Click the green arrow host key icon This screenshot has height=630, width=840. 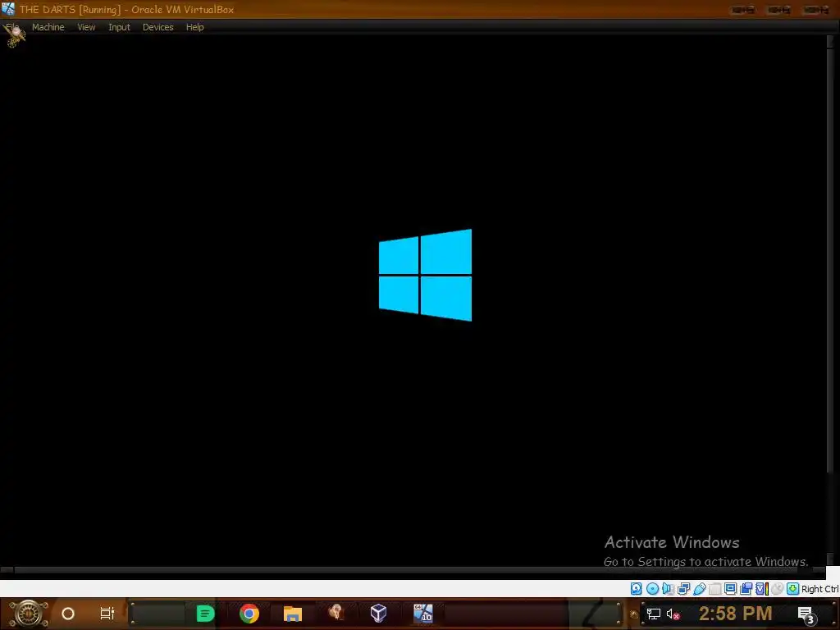[x=792, y=589]
